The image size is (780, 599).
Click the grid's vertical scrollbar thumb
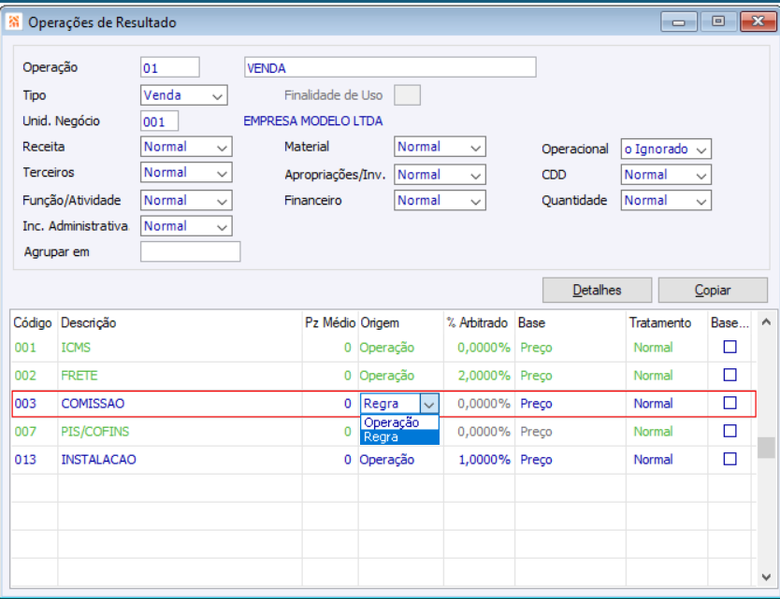coord(766,447)
